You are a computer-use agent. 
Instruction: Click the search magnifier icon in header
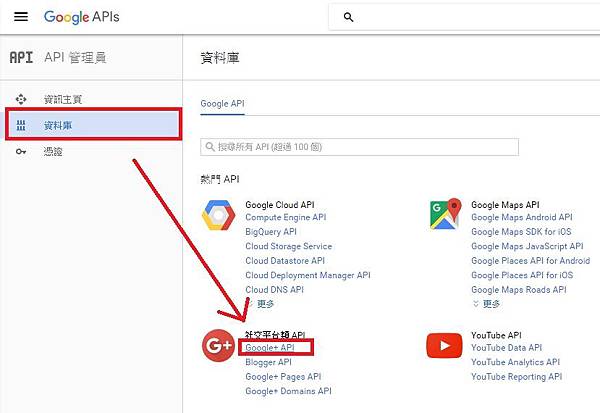coord(348,17)
